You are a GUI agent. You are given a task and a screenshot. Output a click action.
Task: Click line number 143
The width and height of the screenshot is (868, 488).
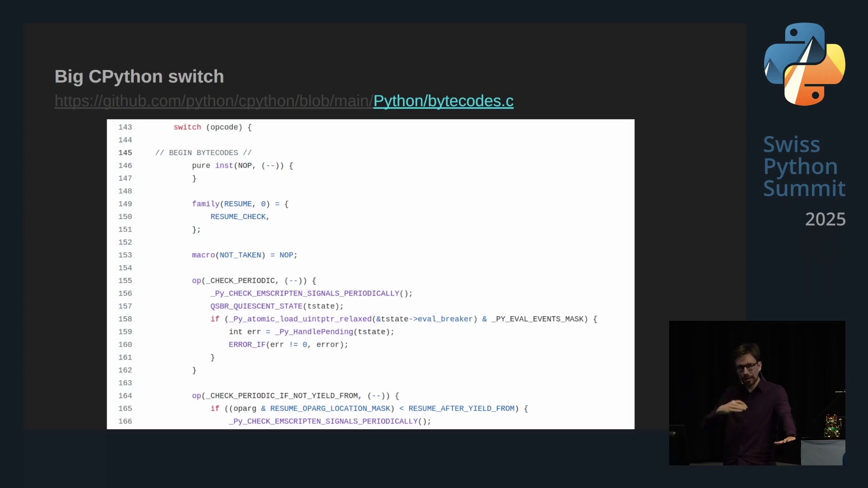point(125,127)
